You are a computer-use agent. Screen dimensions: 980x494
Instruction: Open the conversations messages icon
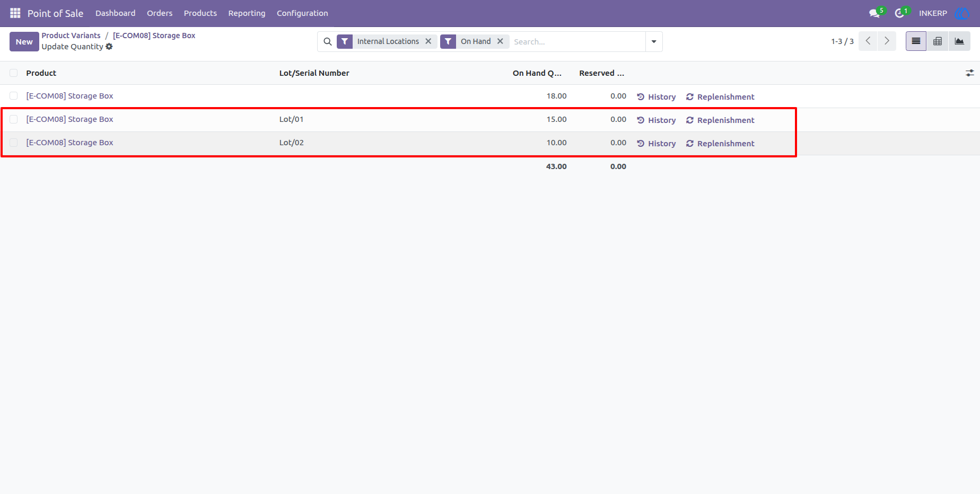[875, 13]
